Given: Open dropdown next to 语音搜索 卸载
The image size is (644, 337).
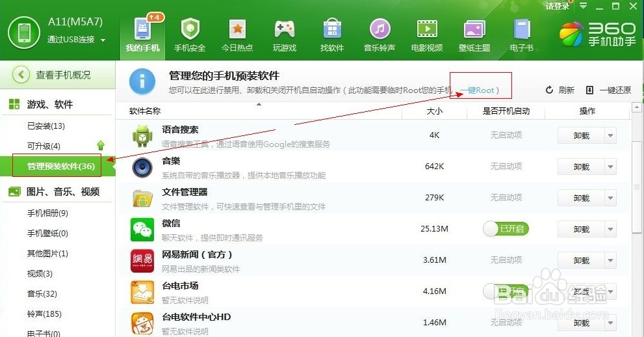Looking at the screenshot, I should coord(610,135).
